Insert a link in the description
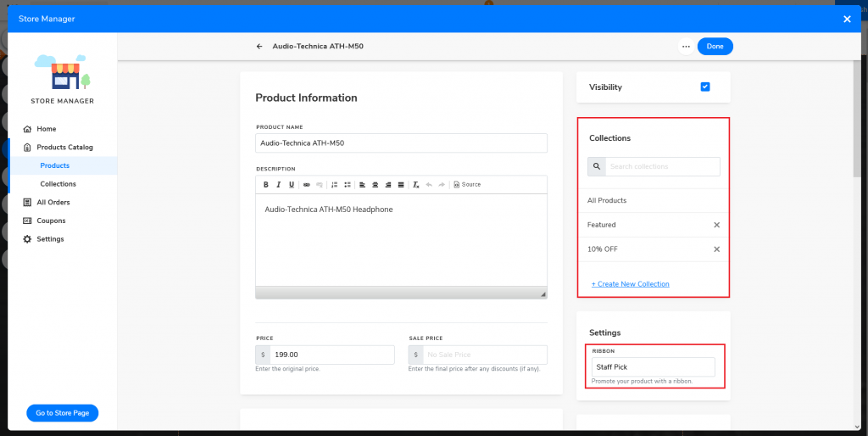Viewport: 868px width, 436px height. [307, 184]
